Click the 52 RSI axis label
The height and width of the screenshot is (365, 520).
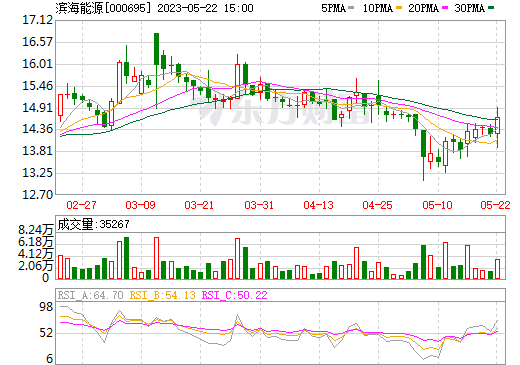click(46, 333)
